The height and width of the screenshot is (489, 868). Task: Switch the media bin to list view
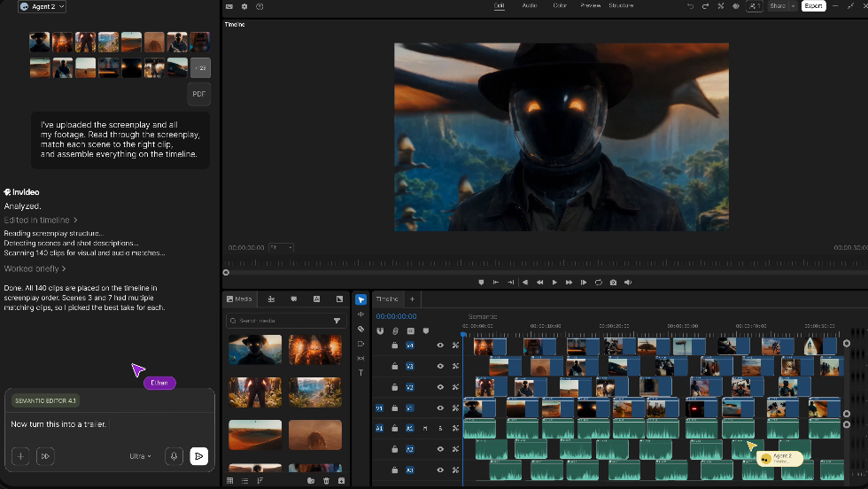[x=244, y=481]
